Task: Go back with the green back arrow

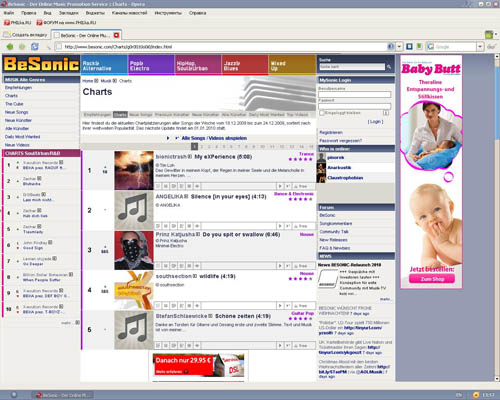Action: [10, 47]
